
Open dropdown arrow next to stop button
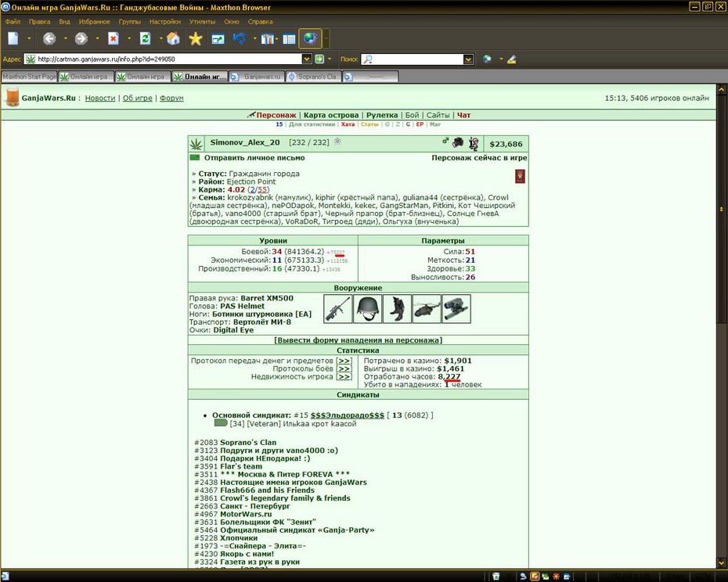[128, 38]
